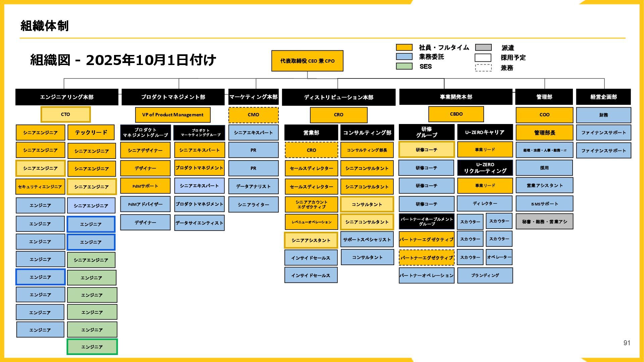Select the 財務 box under 経営企画部
The width and height of the screenshot is (644, 362).
(603, 115)
